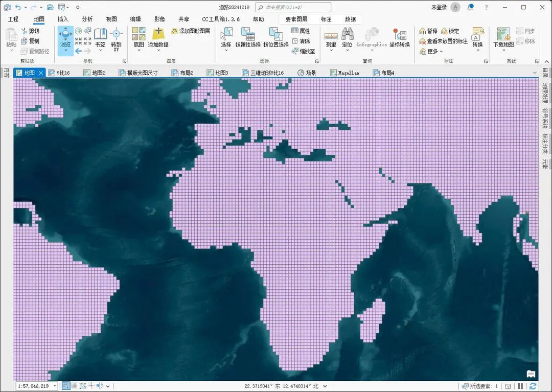Viewport: 552px width, 392px height.
Task: Click the Download Map (下载地图) icon
Action: pos(503,34)
